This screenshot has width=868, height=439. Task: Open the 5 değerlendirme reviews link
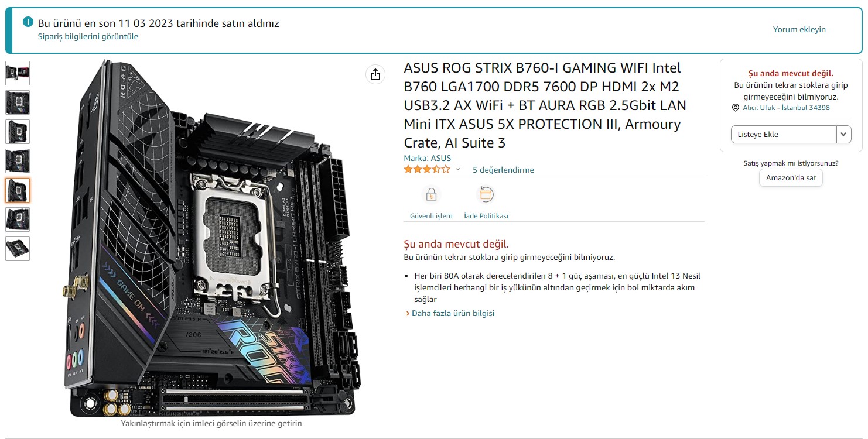tap(503, 170)
